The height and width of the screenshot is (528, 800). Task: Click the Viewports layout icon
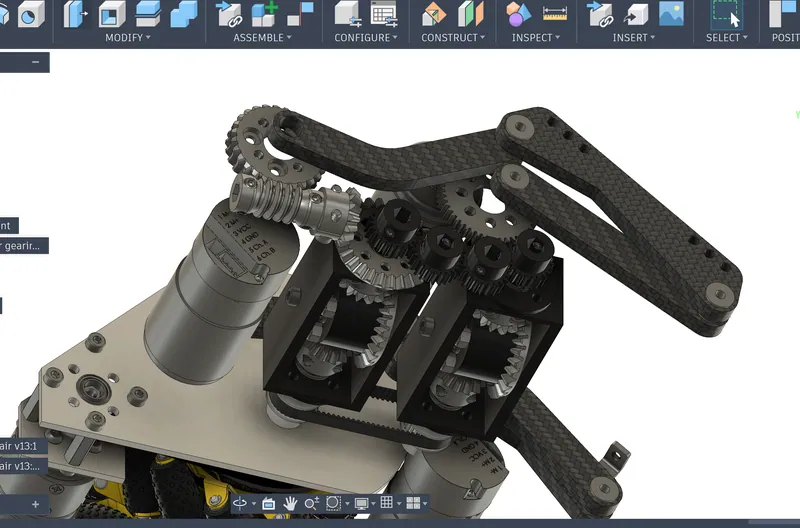click(413, 503)
